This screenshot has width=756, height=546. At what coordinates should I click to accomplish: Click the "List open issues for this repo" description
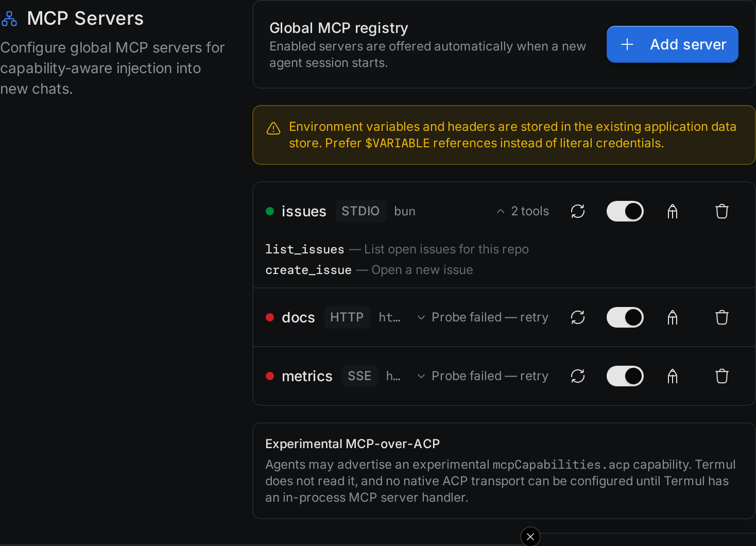[x=446, y=249]
